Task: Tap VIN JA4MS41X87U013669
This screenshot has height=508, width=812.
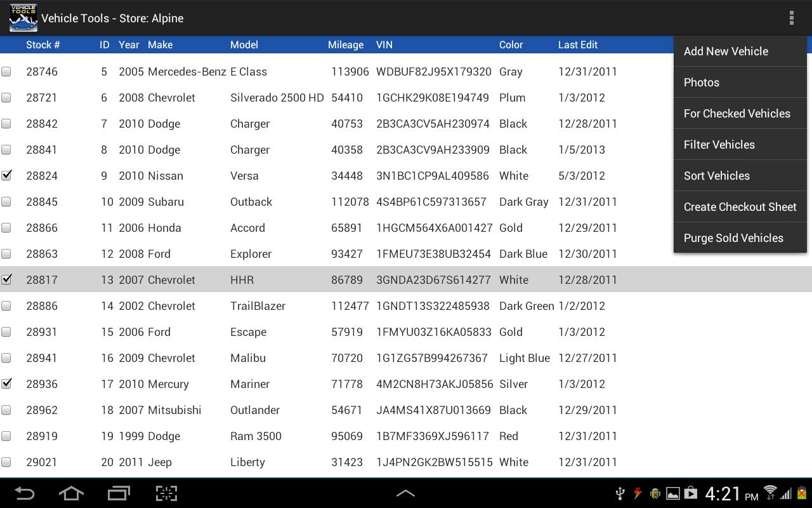Action: pyautogui.click(x=433, y=410)
